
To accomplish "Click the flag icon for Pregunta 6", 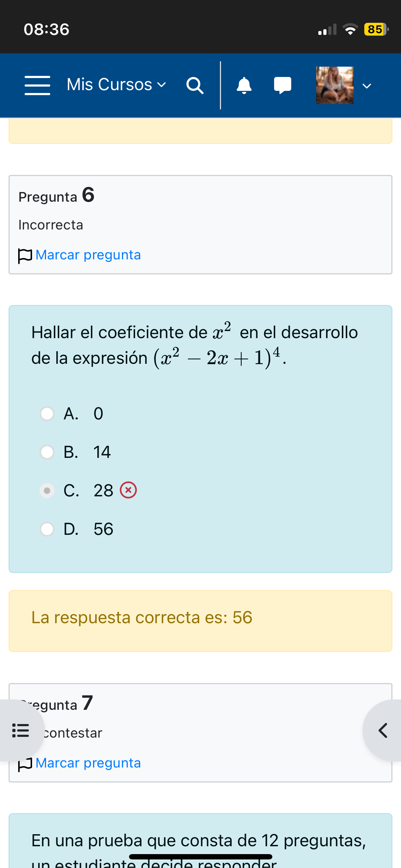I will [25, 256].
